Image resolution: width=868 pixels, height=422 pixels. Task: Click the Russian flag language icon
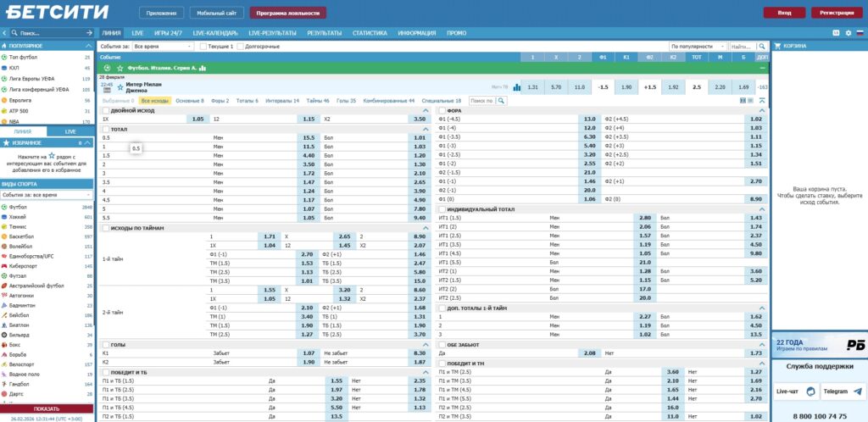click(x=860, y=32)
